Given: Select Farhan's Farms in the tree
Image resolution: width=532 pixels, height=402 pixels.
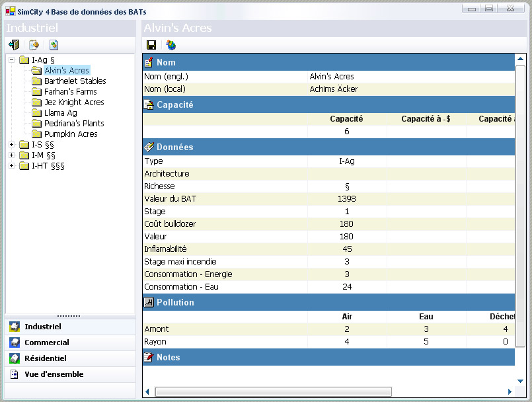Looking at the screenshot, I should coord(70,91).
